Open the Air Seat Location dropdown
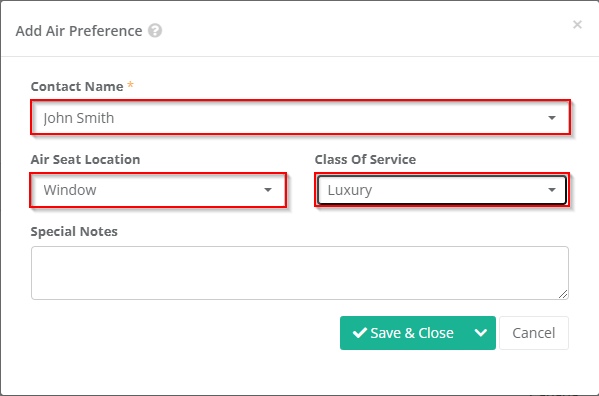This screenshot has height=396, width=599. click(x=158, y=190)
